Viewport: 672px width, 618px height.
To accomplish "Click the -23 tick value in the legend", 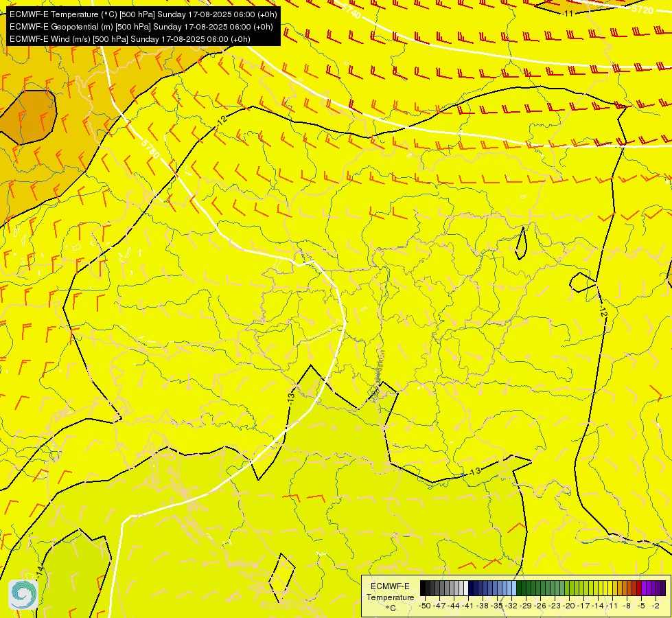I will (x=555, y=606).
